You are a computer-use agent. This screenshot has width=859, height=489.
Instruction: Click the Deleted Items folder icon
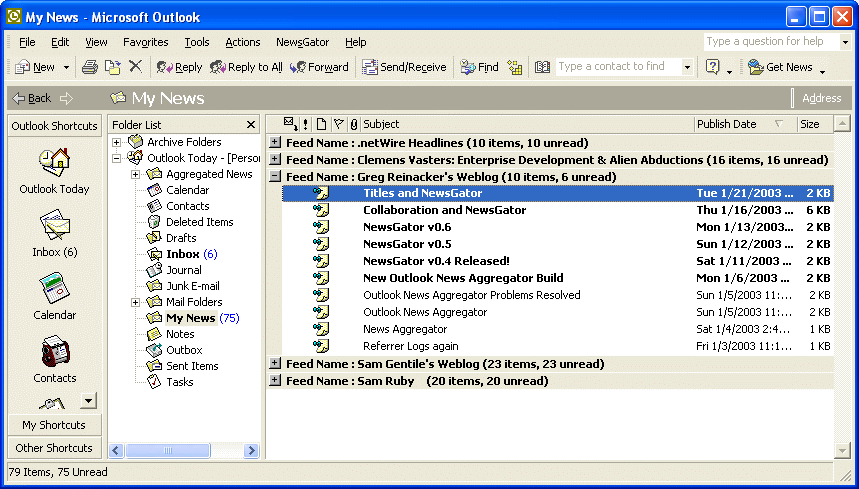pos(154,222)
